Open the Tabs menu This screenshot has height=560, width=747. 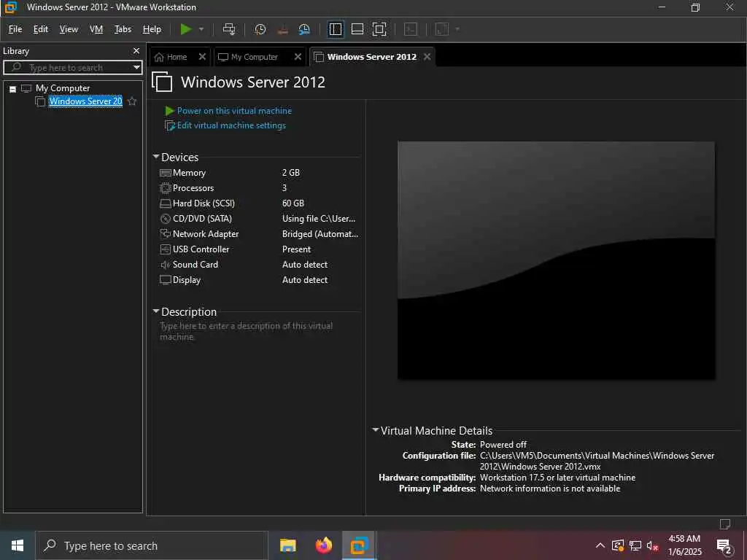[x=123, y=29]
